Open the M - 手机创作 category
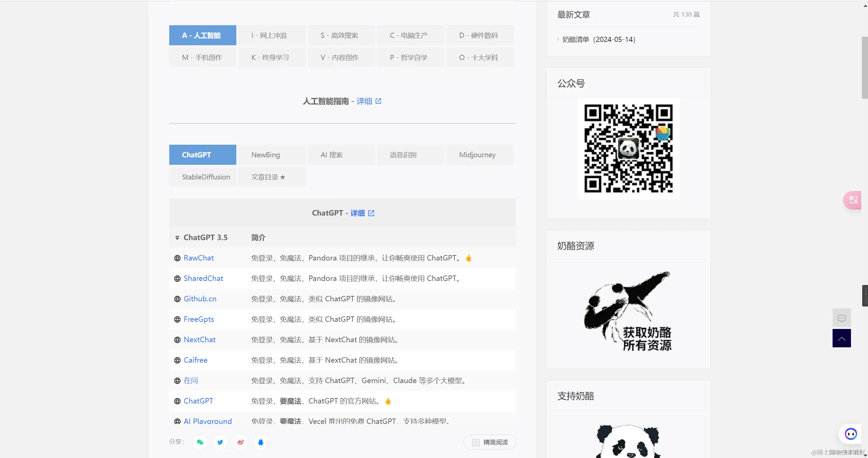The image size is (868, 458). [x=202, y=57]
